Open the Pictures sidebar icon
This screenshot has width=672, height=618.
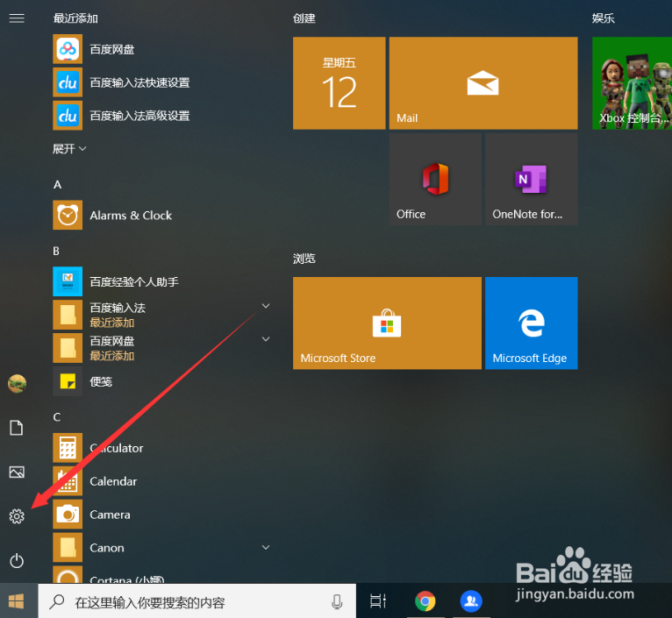tap(17, 472)
